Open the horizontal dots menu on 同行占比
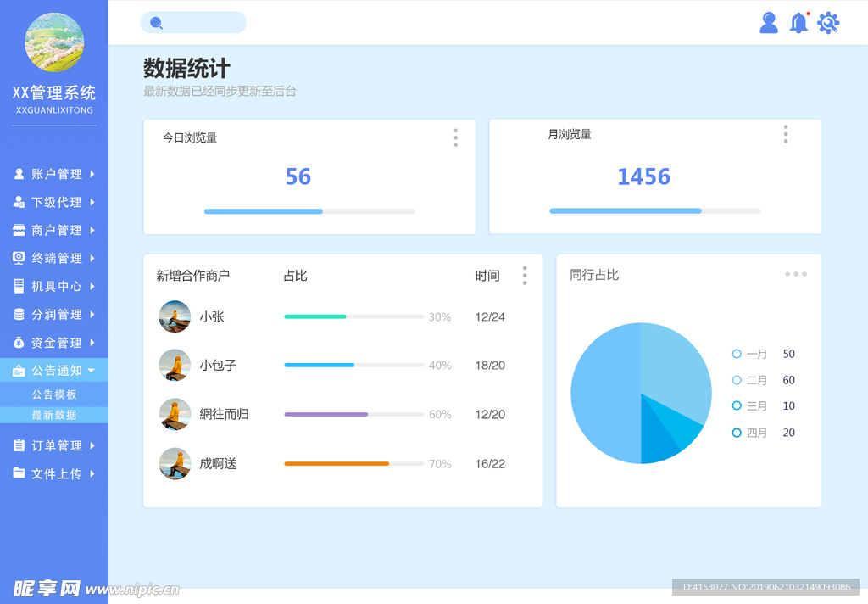Screen dimensions: 868x604 coord(795,274)
